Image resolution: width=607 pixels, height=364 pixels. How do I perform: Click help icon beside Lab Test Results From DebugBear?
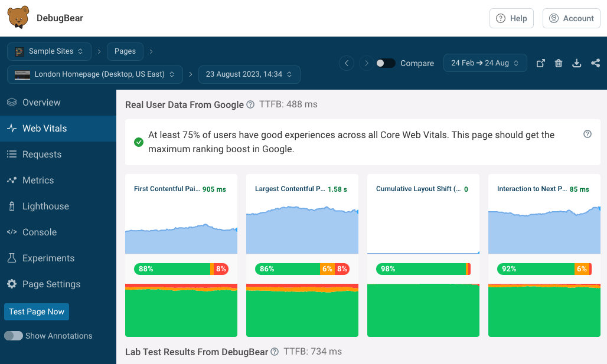pyautogui.click(x=275, y=352)
